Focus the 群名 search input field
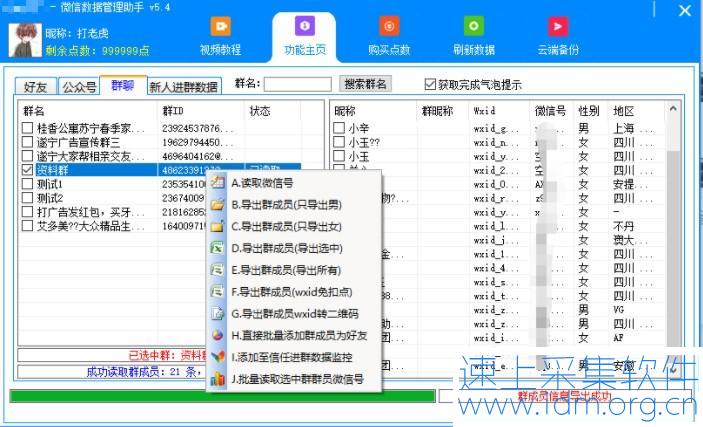 coord(298,84)
